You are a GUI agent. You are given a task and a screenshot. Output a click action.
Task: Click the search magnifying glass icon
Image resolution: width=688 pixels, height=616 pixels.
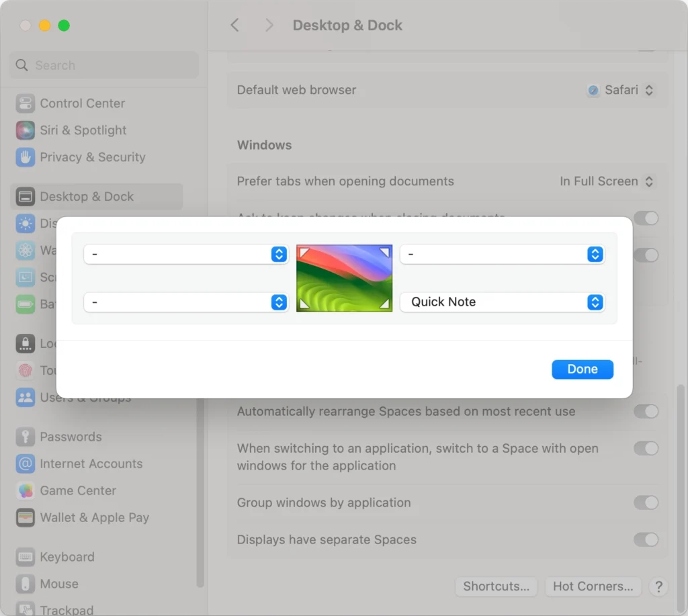(x=21, y=65)
